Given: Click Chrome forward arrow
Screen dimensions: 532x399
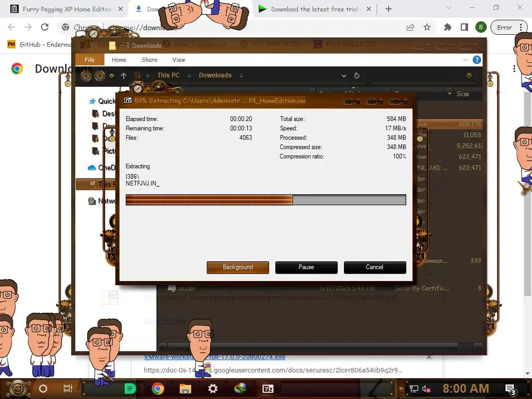Looking at the screenshot, I should point(28,27).
